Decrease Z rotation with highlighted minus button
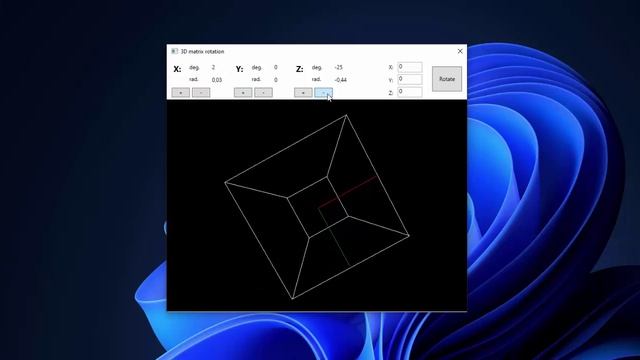 coord(324,93)
